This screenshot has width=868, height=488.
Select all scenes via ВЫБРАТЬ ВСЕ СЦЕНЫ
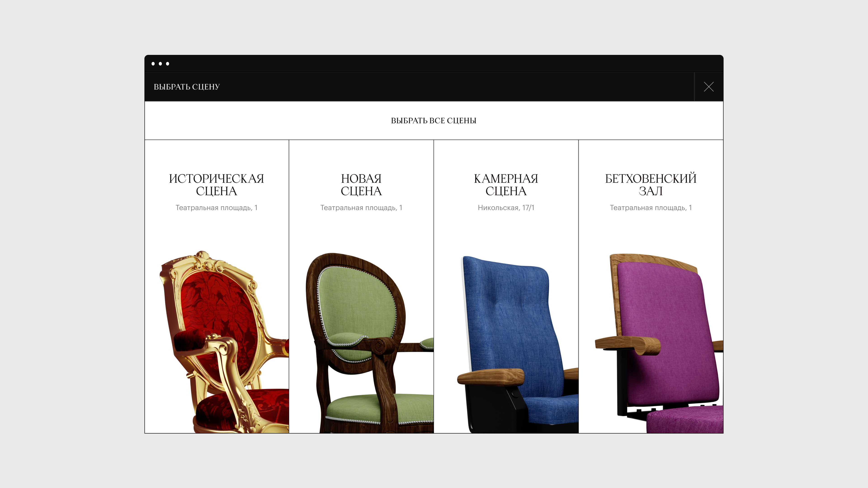click(434, 121)
